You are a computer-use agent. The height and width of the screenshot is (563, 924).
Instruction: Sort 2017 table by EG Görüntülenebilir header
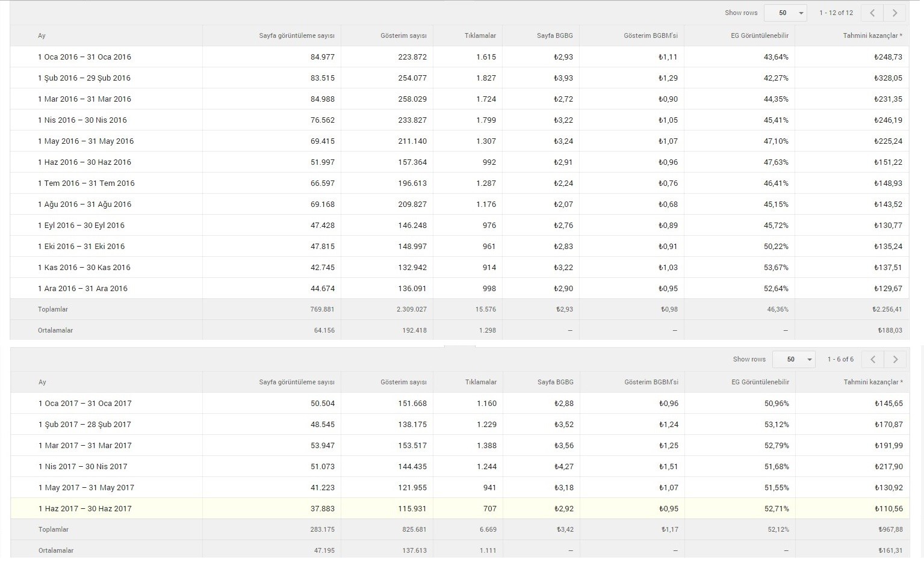[x=760, y=382]
